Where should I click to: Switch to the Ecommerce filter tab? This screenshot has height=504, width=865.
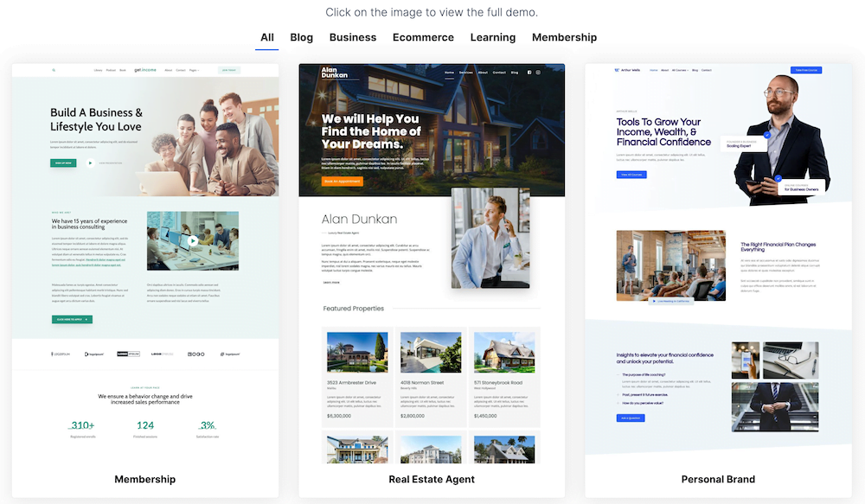point(423,37)
